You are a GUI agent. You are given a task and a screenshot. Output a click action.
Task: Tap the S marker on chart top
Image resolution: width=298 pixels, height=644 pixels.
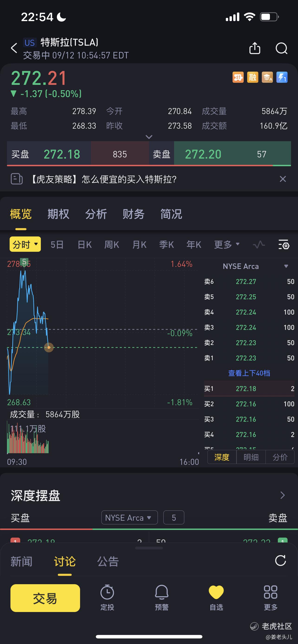pyautogui.click(x=24, y=262)
